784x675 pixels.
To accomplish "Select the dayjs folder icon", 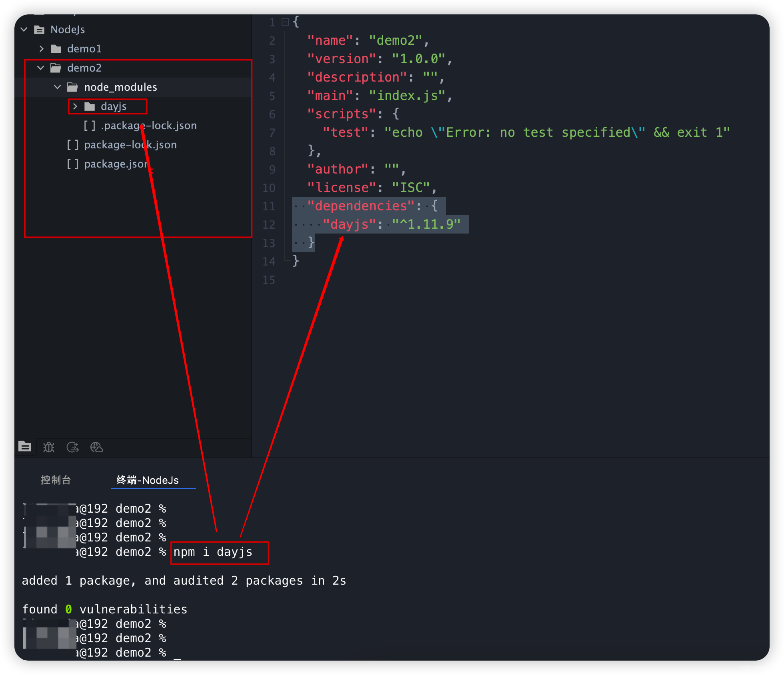I will pyautogui.click(x=90, y=106).
